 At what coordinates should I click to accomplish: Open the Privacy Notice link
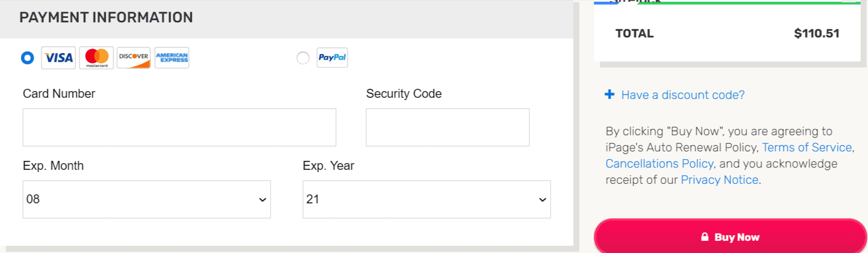pyautogui.click(x=719, y=180)
